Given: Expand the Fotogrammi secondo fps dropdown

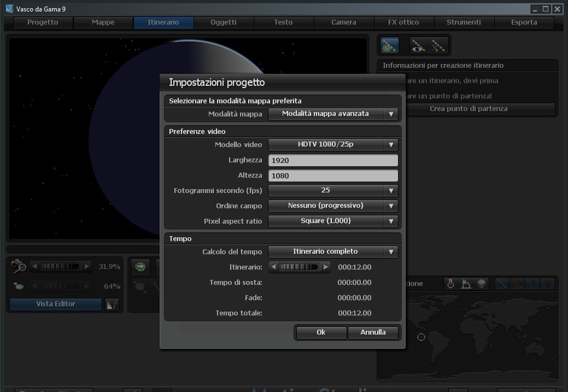Looking at the screenshot, I should [333, 191].
